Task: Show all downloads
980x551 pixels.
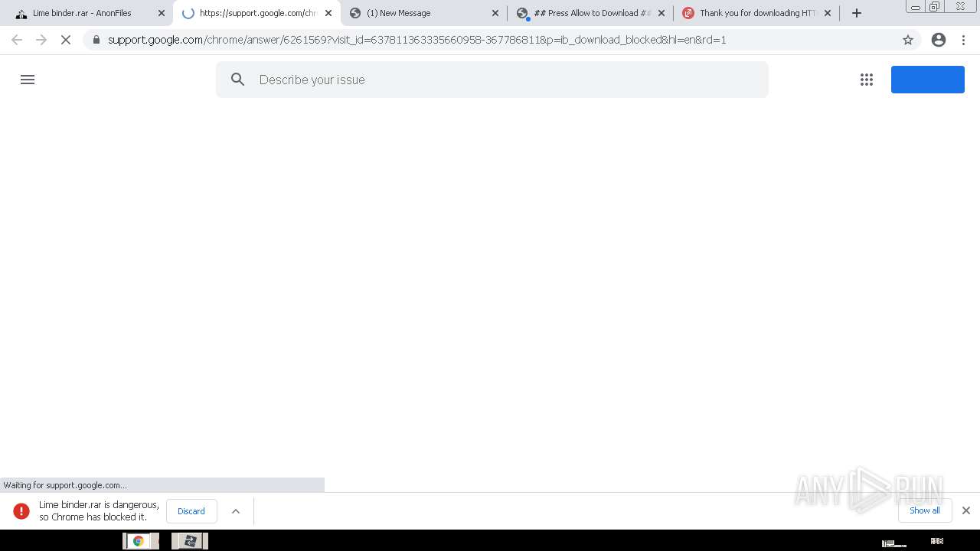Action: (925, 510)
